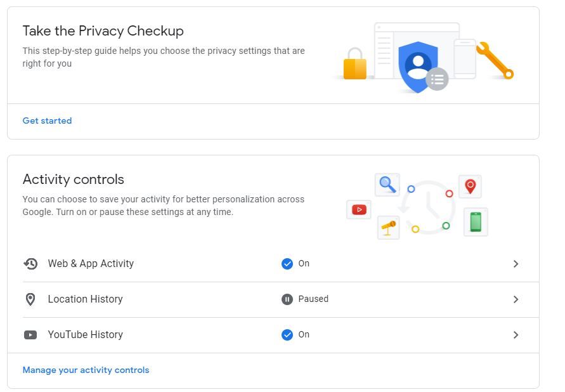Open Location History details via its chevron
The width and height of the screenshot is (565, 392).
click(516, 299)
